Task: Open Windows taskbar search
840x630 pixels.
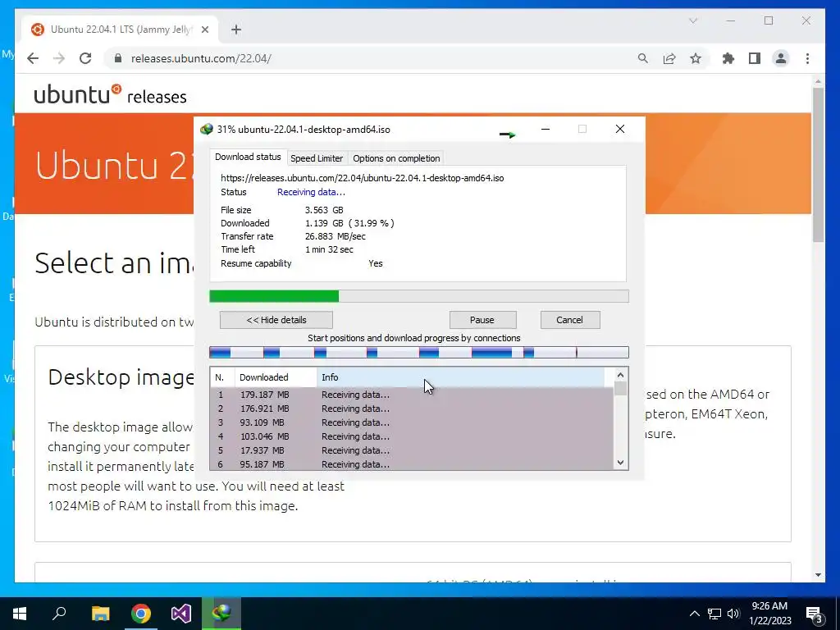Action: (x=59, y=614)
